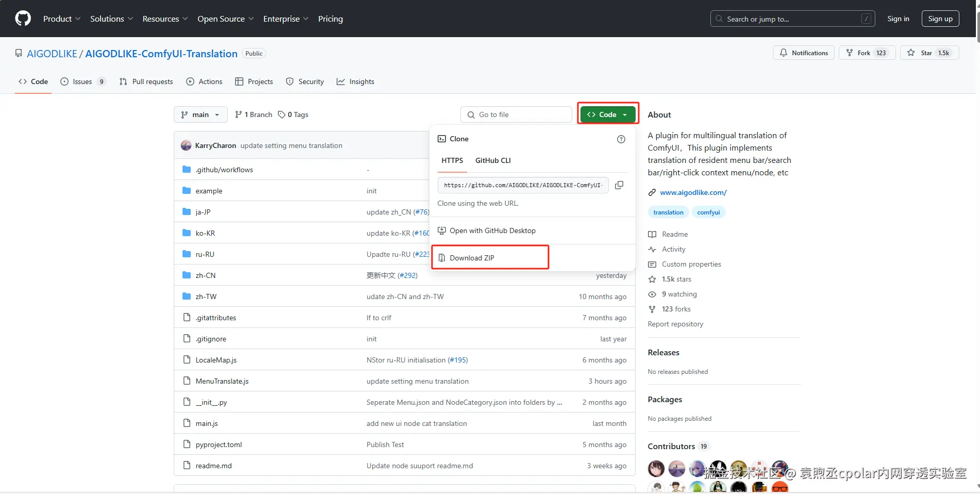Image resolution: width=980 pixels, height=494 pixels.
Task: Select the ja-JP folder icon
Action: tap(187, 212)
